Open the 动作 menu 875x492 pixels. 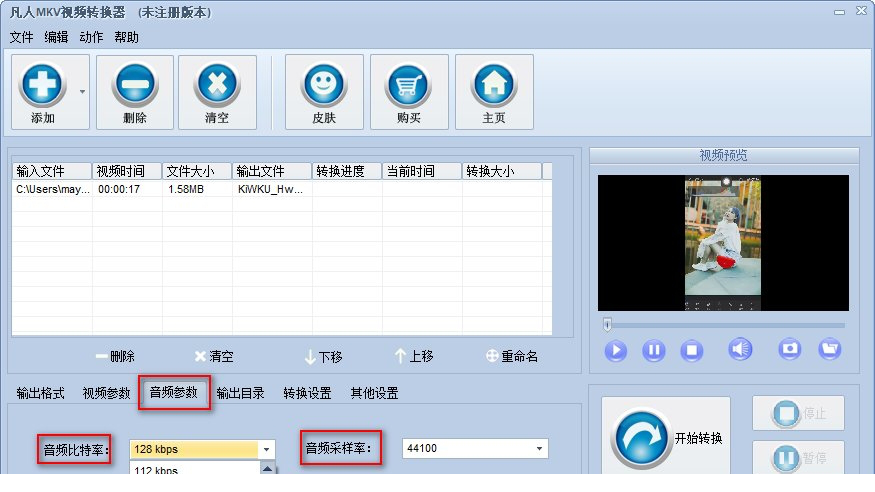point(91,37)
